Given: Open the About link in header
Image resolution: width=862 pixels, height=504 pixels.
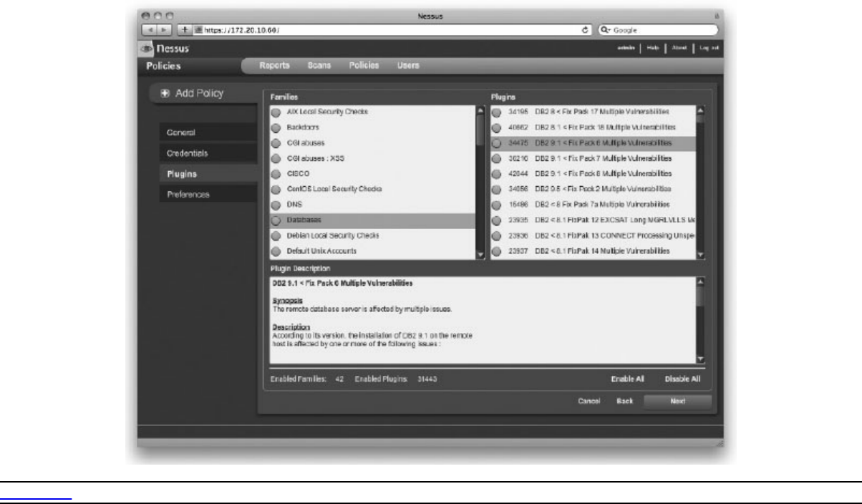Looking at the screenshot, I should point(679,49).
